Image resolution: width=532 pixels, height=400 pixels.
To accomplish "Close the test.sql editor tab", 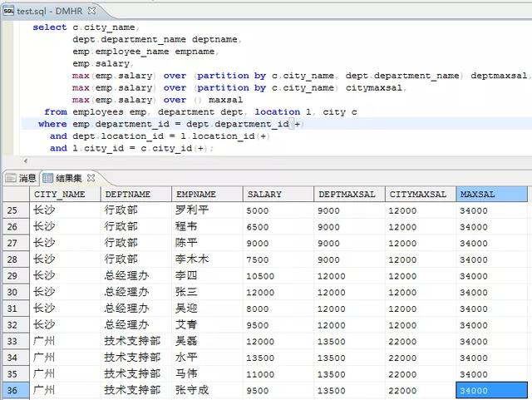I will pos(91,11).
